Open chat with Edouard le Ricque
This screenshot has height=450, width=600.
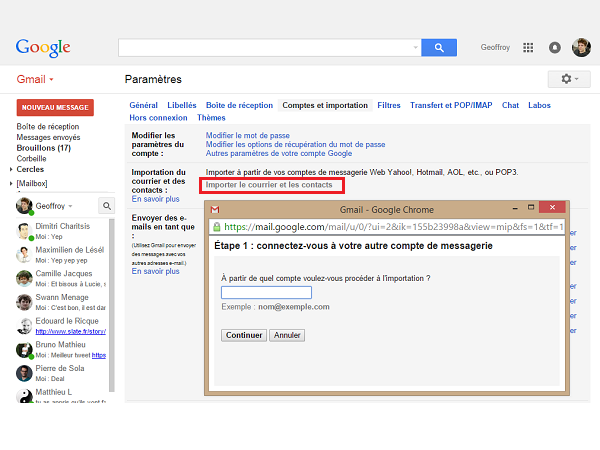click(x=61, y=326)
